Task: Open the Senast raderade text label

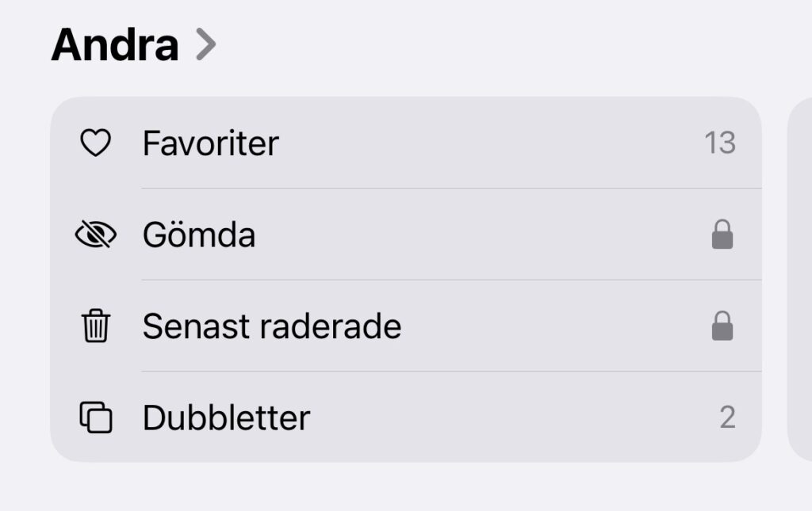Action: [x=272, y=326]
